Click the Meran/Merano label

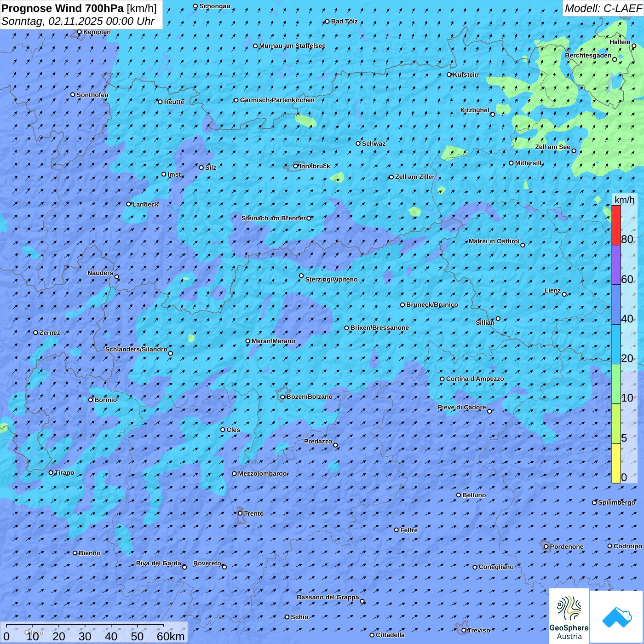point(273,341)
